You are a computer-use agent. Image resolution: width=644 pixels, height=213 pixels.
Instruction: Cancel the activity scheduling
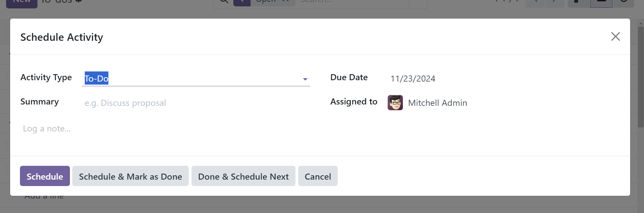[x=318, y=176]
